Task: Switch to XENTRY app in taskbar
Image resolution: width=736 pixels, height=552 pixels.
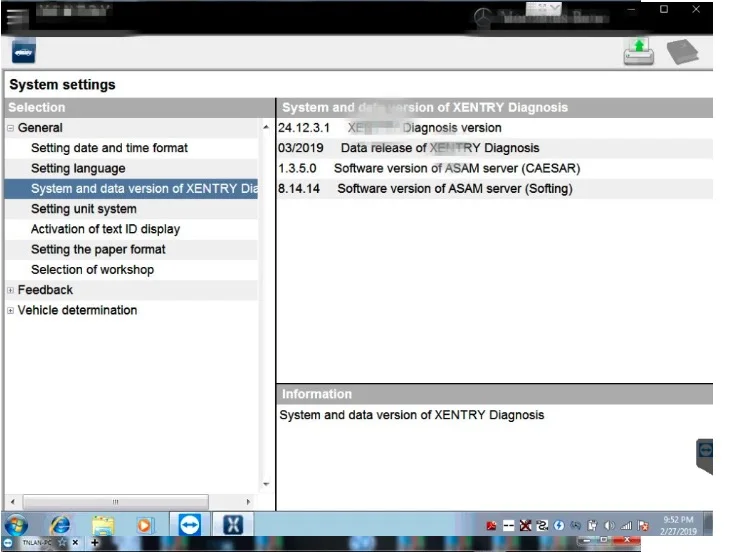Action: 233,524
